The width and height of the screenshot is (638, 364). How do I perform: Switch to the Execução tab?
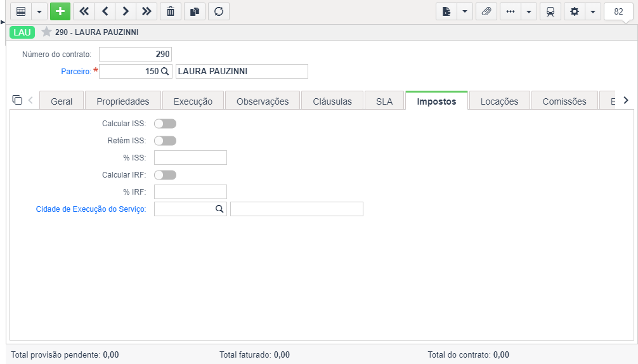[x=193, y=101]
